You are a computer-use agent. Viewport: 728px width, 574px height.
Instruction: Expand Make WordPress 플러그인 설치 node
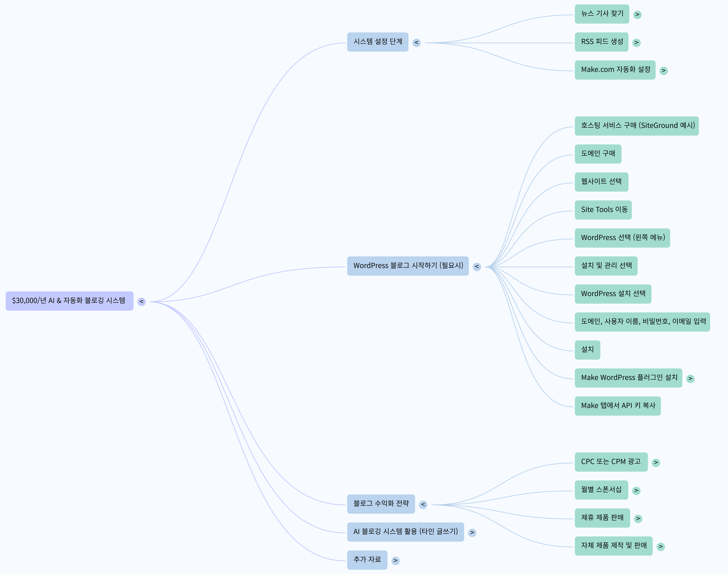coord(690,379)
